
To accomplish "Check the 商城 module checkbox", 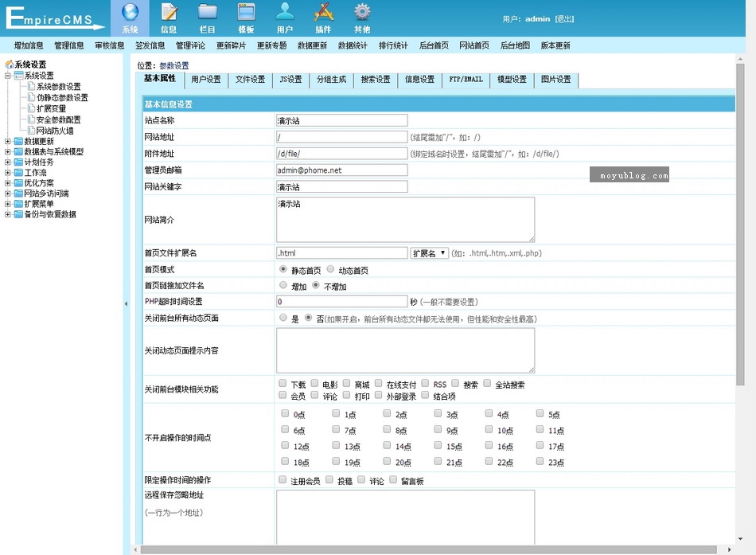I will coord(347,384).
